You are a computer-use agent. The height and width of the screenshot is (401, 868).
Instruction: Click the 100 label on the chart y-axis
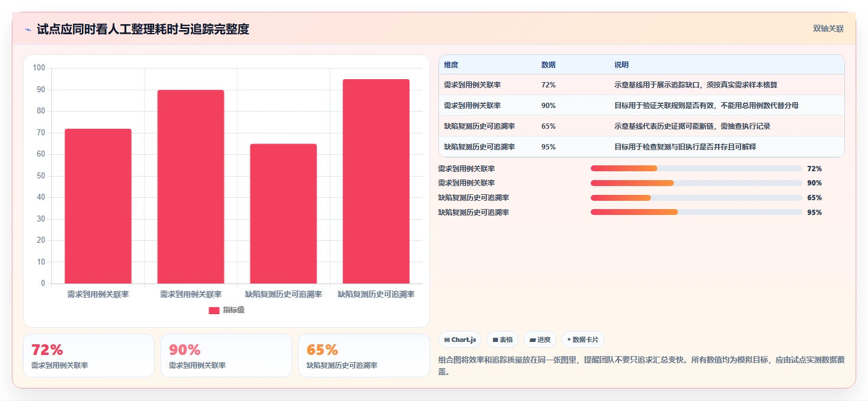coord(39,68)
